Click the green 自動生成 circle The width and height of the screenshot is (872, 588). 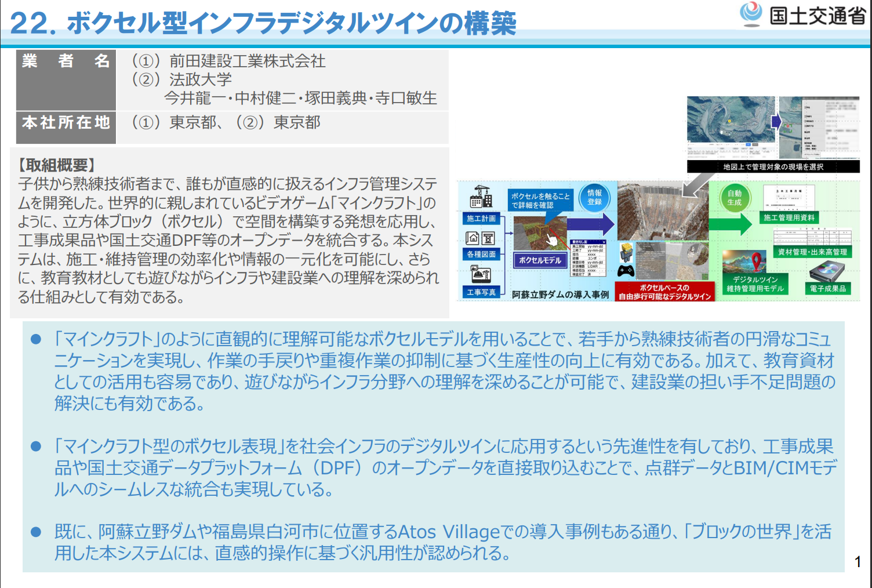pyautogui.click(x=734, y=198)
